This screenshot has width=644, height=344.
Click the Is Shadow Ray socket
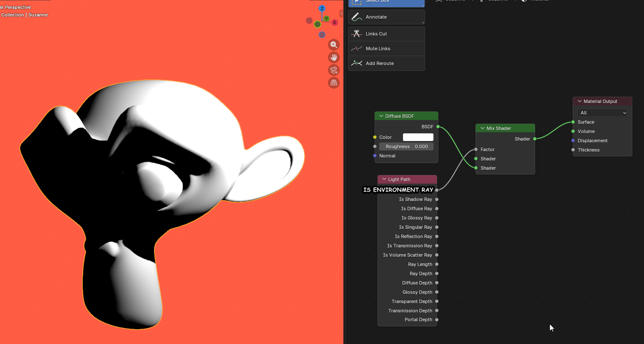[x=437, y=199]
